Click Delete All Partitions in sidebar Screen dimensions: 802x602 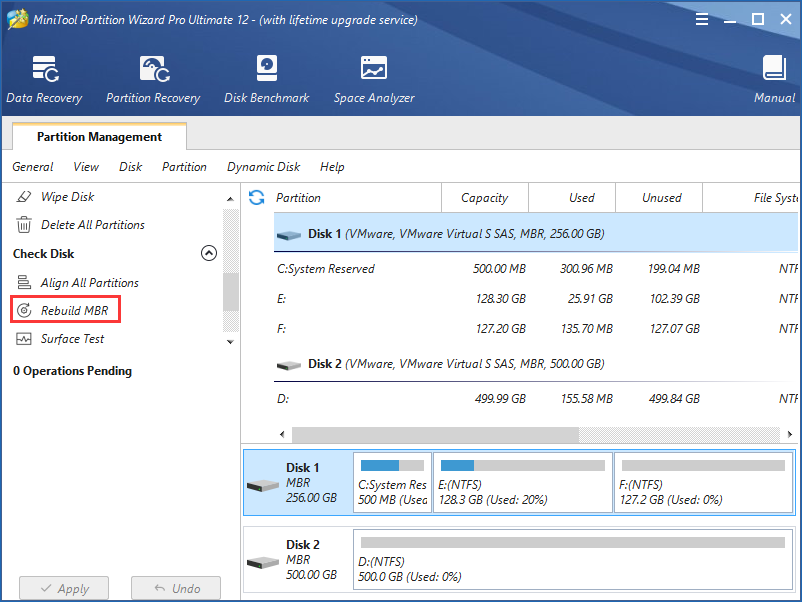(93, 225)
